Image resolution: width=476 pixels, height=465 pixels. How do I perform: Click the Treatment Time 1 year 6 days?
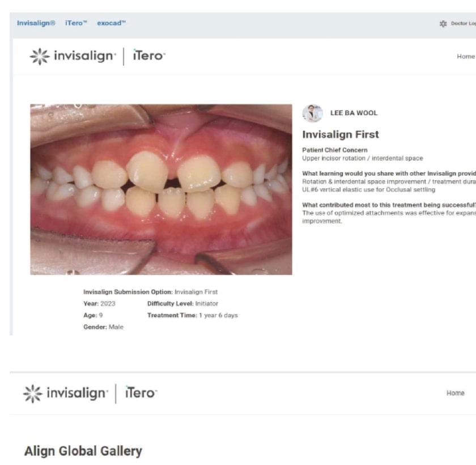point(193,315)
